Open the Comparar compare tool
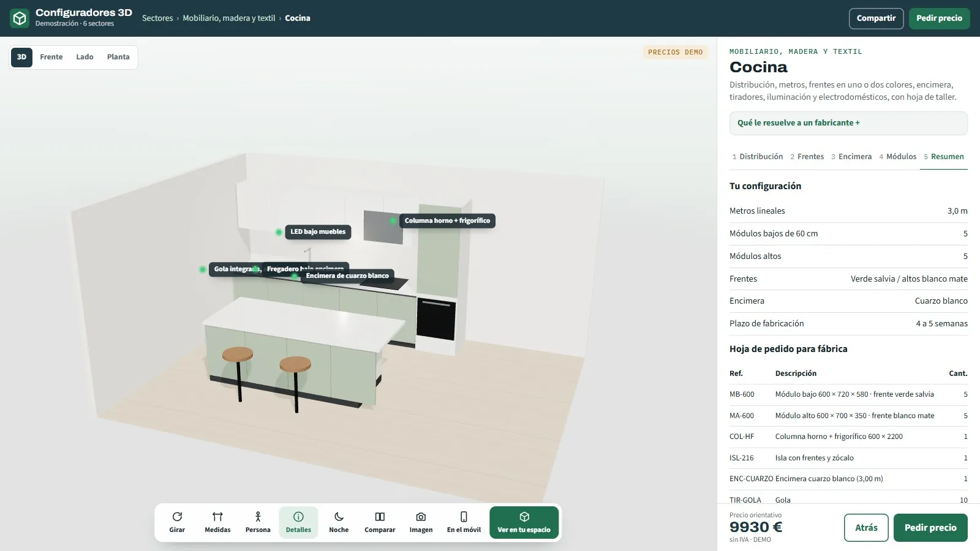The width and height of the screenshot is (980, 551). point(380,522)
